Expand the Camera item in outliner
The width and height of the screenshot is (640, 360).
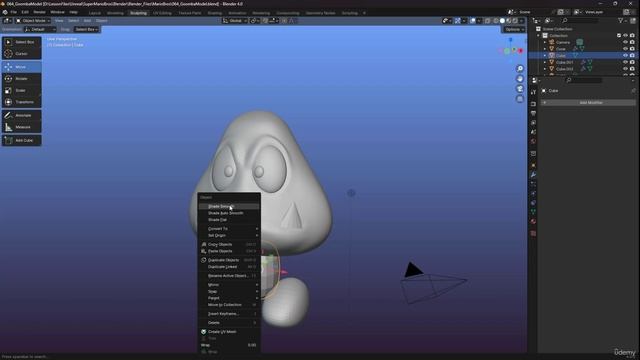tap(544, 42)
